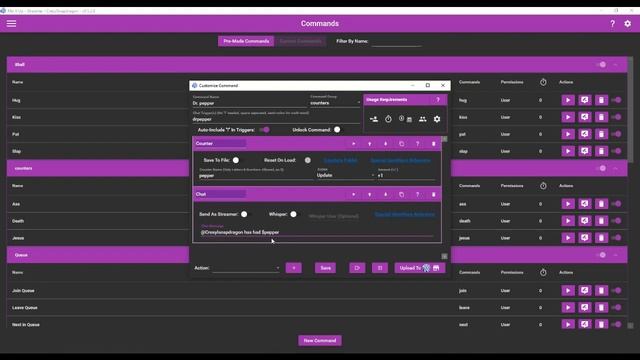The height and width of the screenshot is (360, 640).
Task: Click the Upload To button
Action: pos(420,268)
